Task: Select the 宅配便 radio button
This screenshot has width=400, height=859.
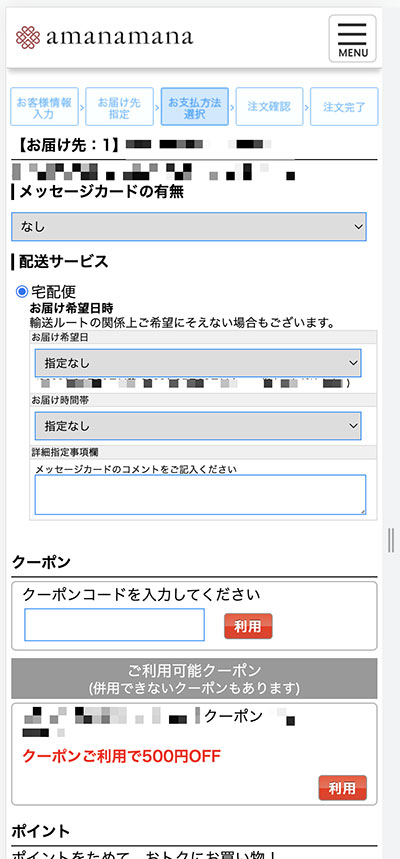Action: point(22,291)
